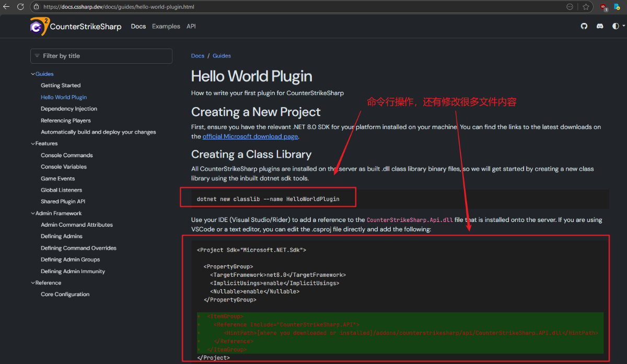Open the Global Listeners page
This screenshot has width=627, height=364.
pyautogui.click(x=62, y=190)
